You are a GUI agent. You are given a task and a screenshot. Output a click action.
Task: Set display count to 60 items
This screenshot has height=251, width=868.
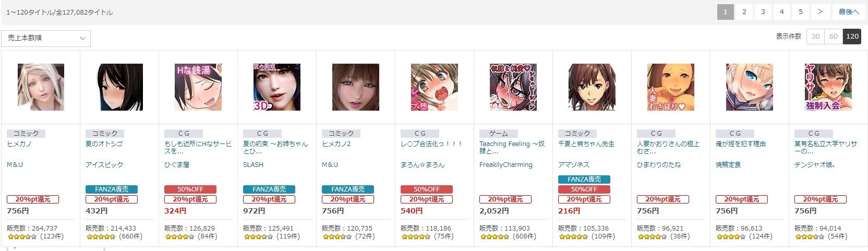point(834,37)
